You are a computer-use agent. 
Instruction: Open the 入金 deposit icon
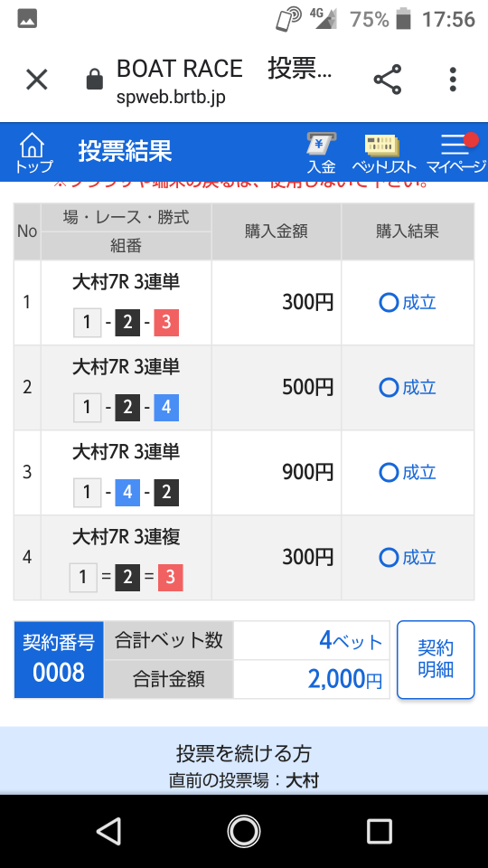point(322,153)
